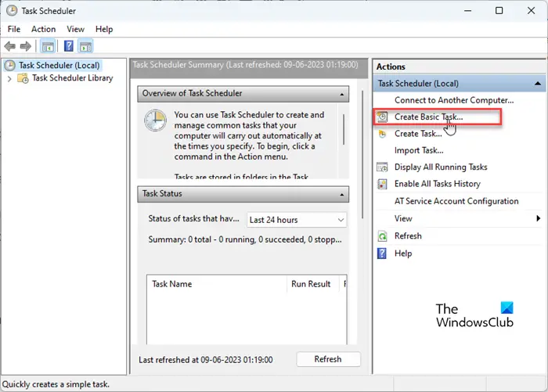Image resolution: width=548 pixels, height=392 pixels.
Task: Click the 'Summary: 0 total' text
Action: tap(245, 239)
